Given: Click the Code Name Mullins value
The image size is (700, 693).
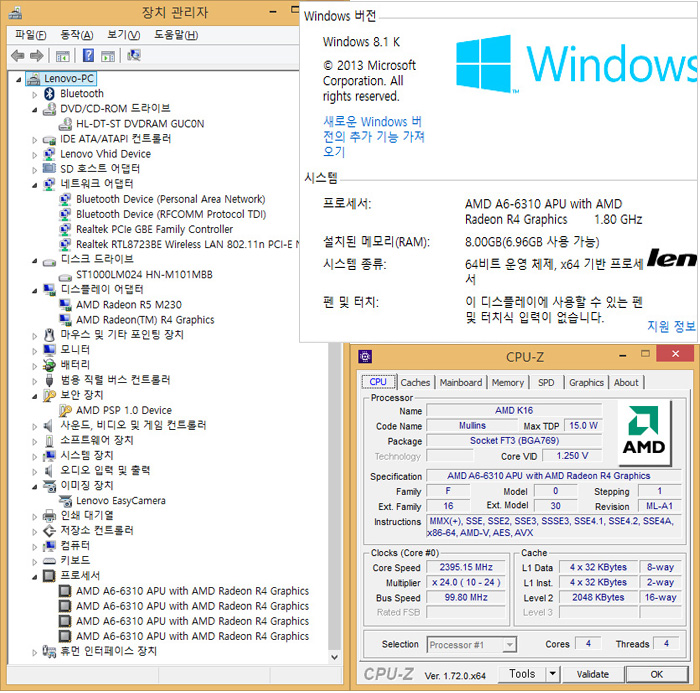Looking at the screenshot, I should pos(472,426).
